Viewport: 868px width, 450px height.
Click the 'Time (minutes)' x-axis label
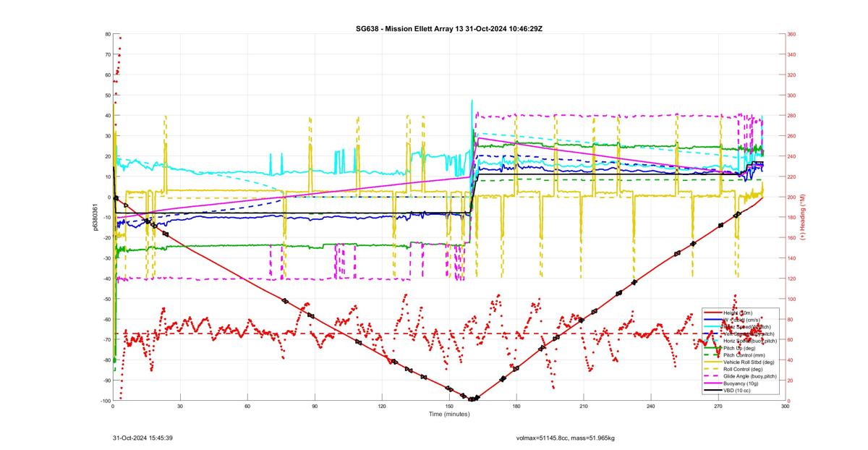coord(449,414)
